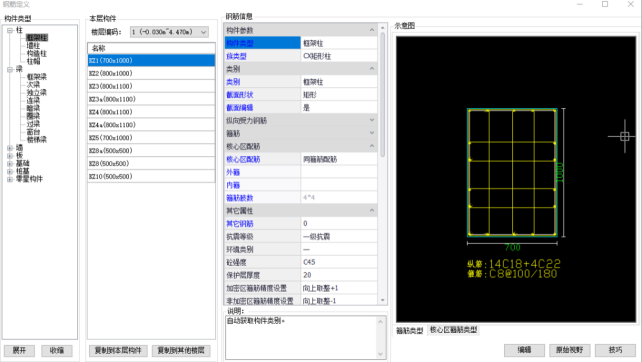Click the column section diagram preview
642x362 pixels.
pos(516,179)
